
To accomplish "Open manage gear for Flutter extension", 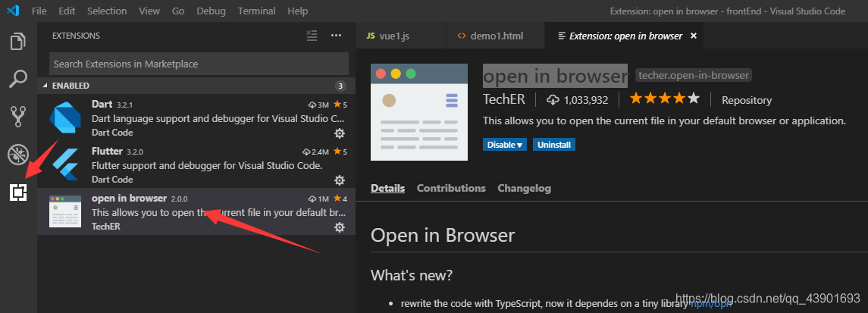I will 340,180.
